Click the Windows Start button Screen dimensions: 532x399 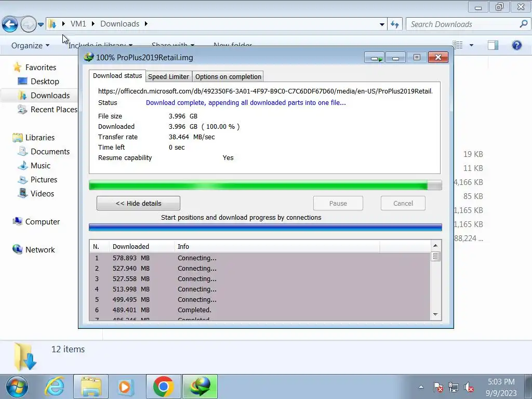(x=17, y=387)
